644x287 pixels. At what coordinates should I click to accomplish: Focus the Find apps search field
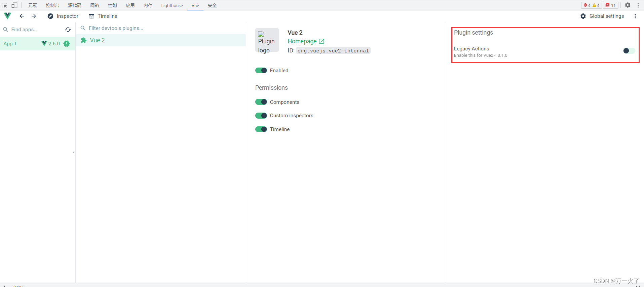33,30
